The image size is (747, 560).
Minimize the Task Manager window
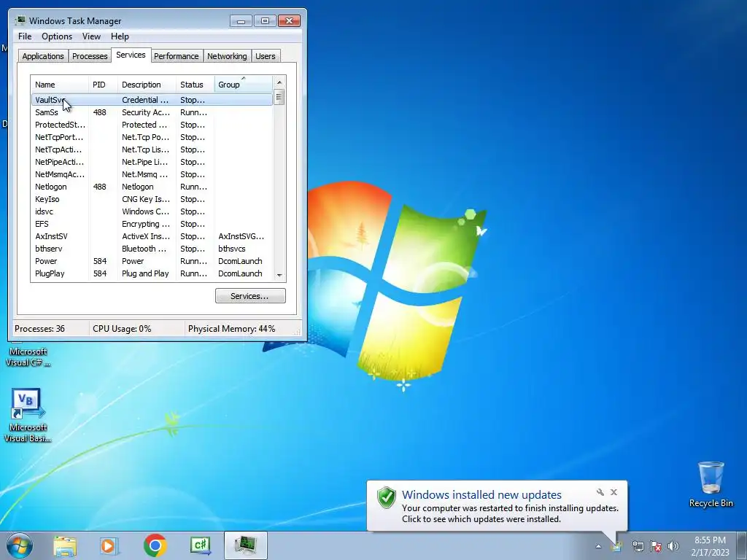[241, 21]
